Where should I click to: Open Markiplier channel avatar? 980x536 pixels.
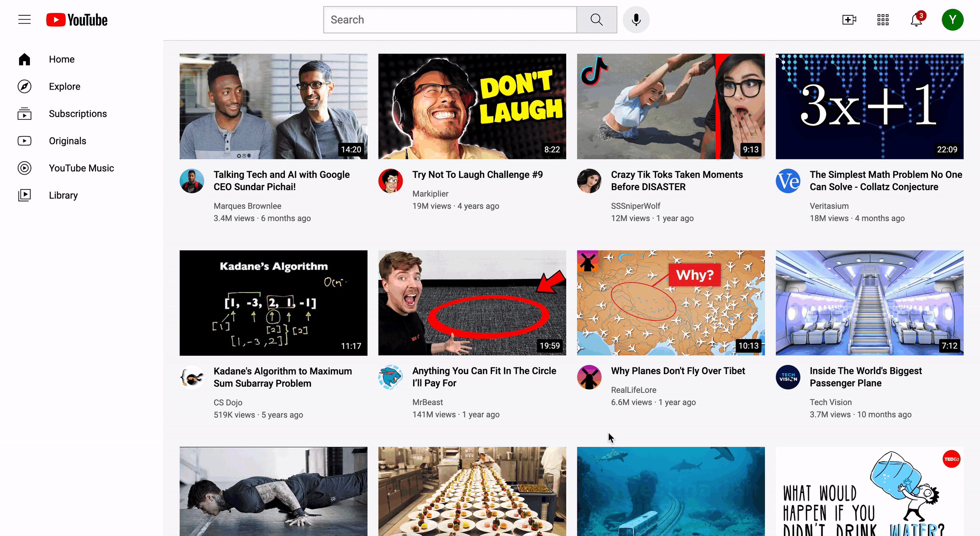390,181
